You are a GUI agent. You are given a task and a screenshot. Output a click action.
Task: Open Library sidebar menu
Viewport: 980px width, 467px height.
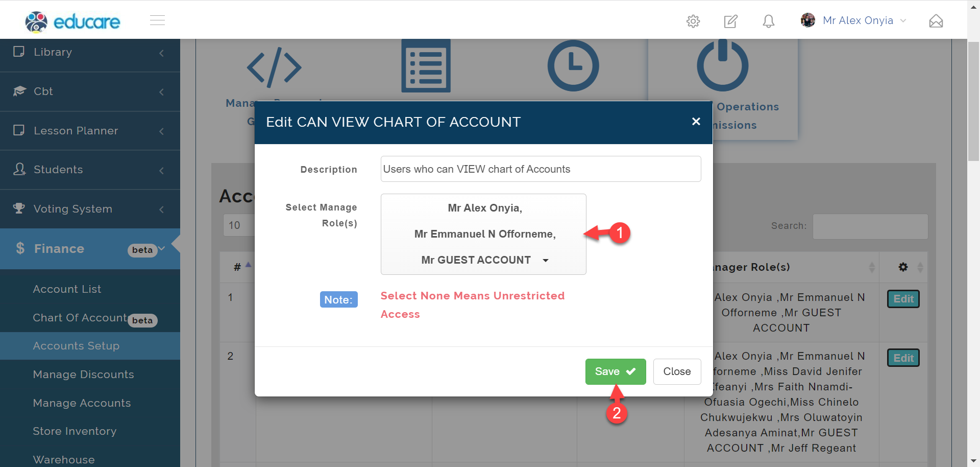click(x=90, y=52)
